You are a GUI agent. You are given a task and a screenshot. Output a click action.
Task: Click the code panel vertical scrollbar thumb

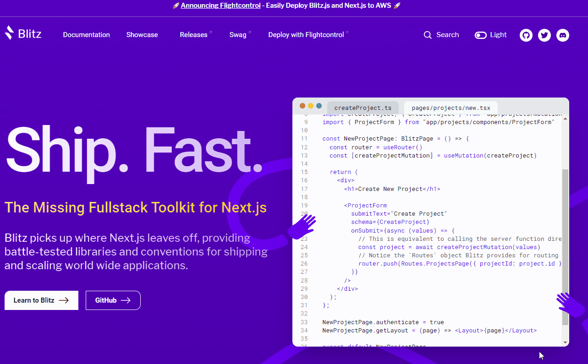pyautogui.click(x=565, y=247)
